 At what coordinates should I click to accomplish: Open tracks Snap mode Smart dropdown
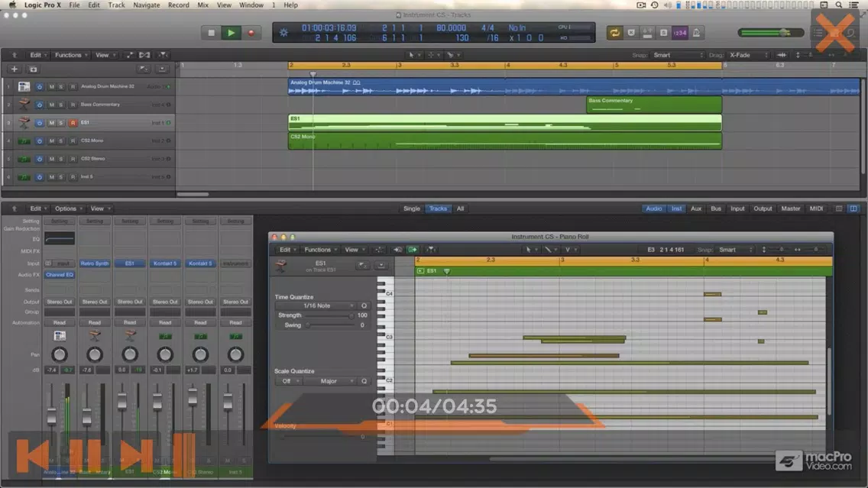click(x=678, y=55)
